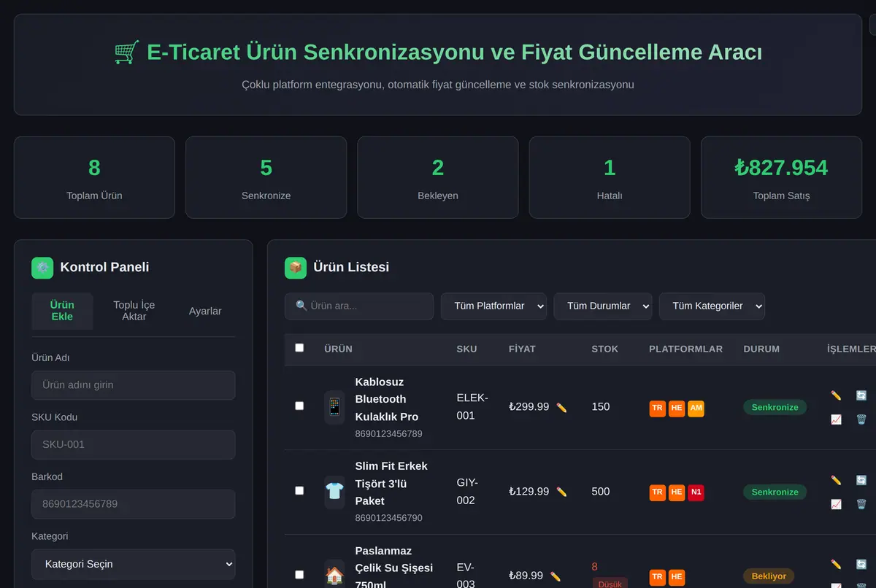Edit the ₺129.99 price with pencil icon
Screen dimensions: 876x588
coord(561,492)
